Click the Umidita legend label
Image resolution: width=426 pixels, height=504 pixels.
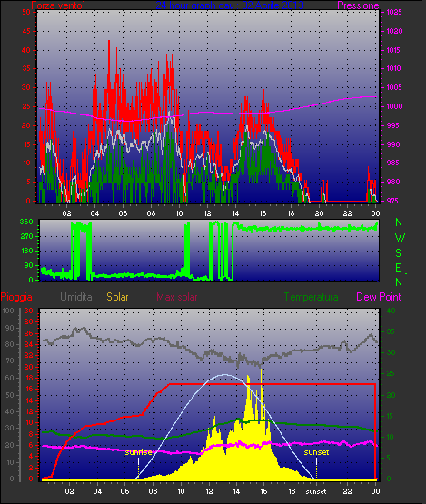pyautogui.click(x=76, y=297)
